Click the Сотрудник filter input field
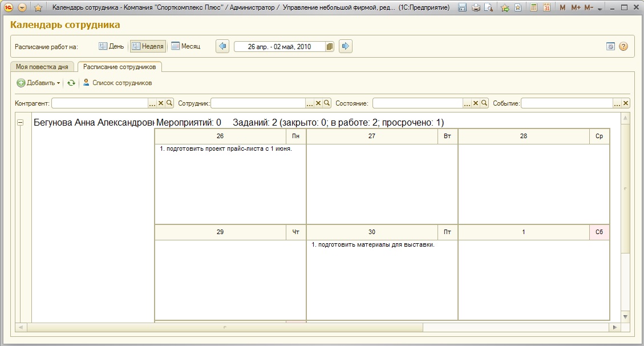This screenshot has width=644, height=346. click(258, 103)
